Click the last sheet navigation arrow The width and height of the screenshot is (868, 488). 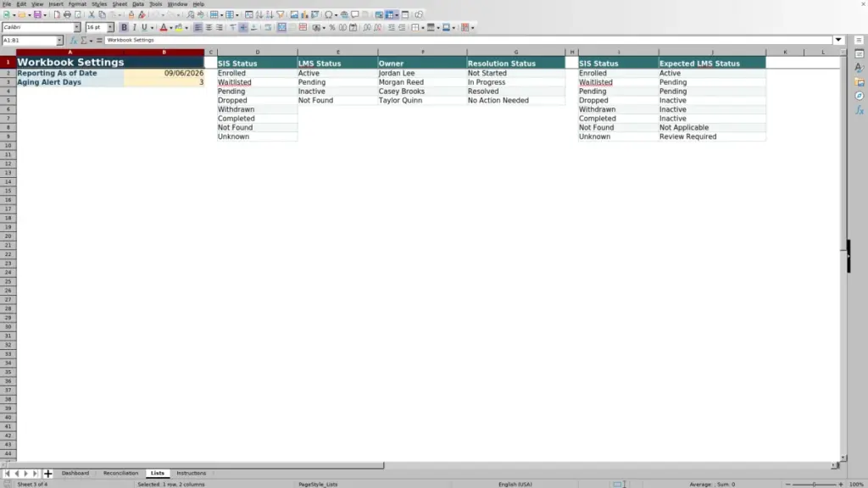pos(35,473)
